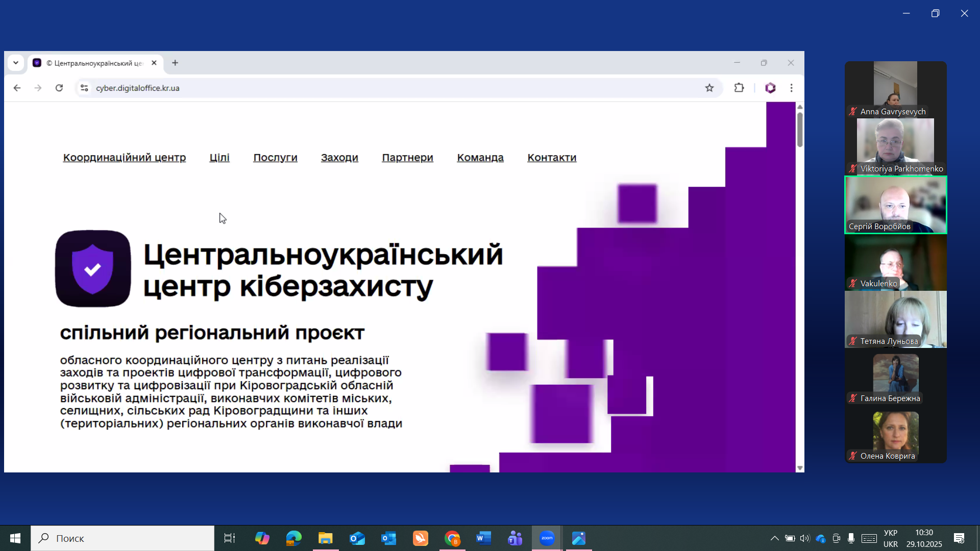Open the Партнери link
The height and width of the screenshot is (551, 980).
point(407,158)
